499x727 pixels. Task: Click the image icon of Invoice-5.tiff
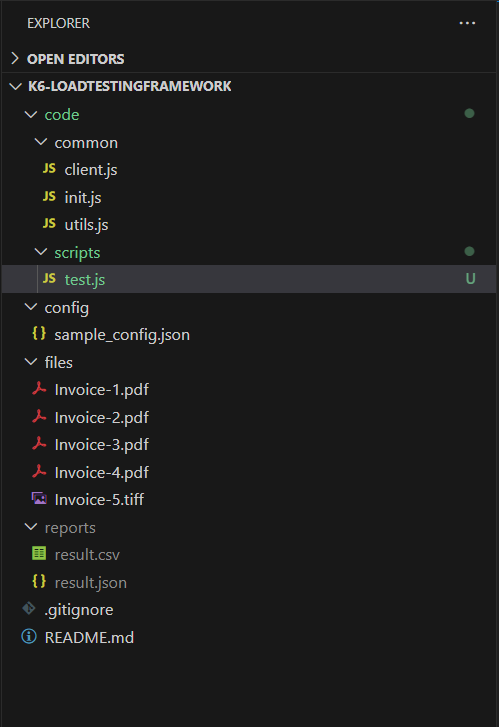39,498
